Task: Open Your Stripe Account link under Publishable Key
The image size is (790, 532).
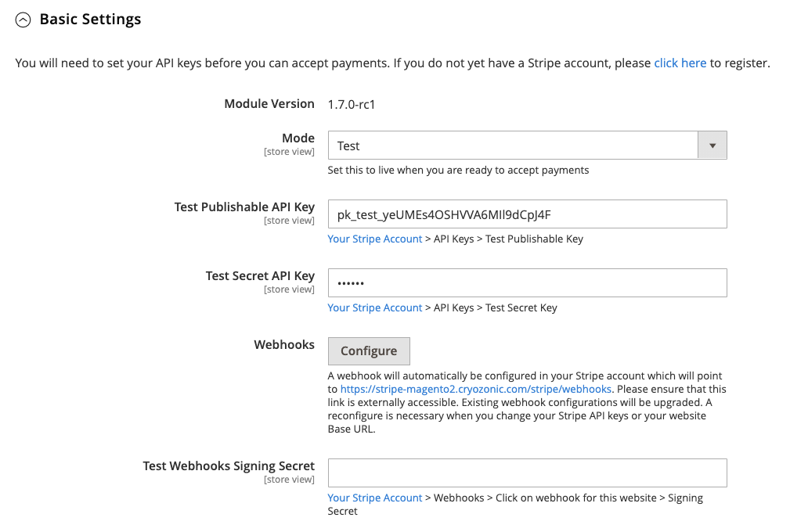Action: (374, 239)
